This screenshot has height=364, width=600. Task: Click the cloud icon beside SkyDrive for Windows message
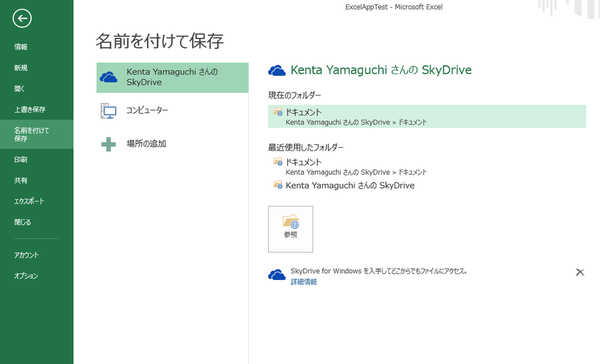(x=277, y=275)
